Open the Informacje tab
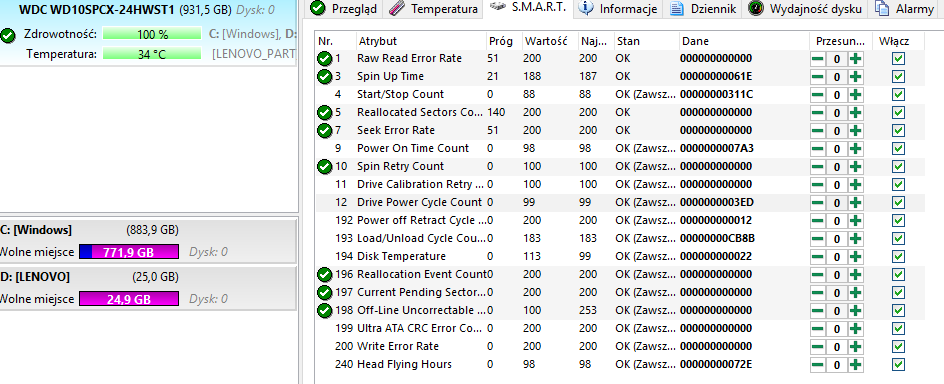 coord(618,8)
